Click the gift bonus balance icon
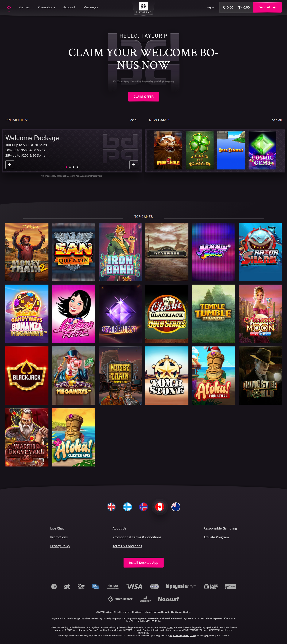 240,8
